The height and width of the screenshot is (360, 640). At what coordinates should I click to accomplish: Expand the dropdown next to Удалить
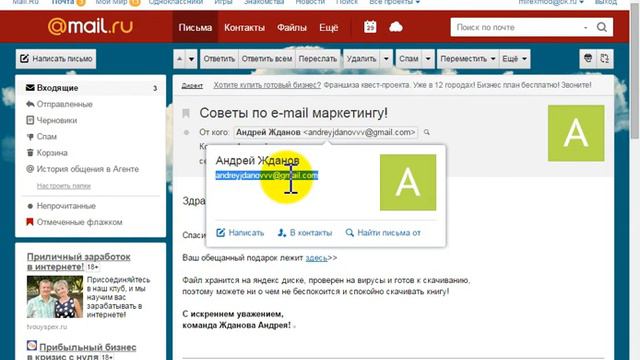pyautogui.click(x=386, y=59)
